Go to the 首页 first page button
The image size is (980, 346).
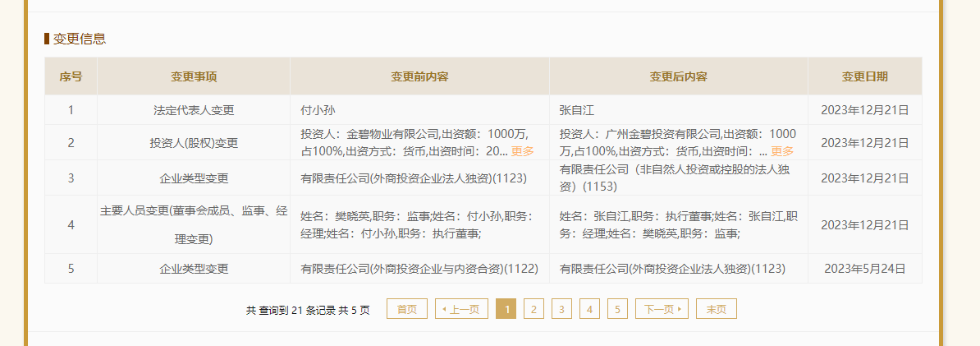[x=406, y=309]
